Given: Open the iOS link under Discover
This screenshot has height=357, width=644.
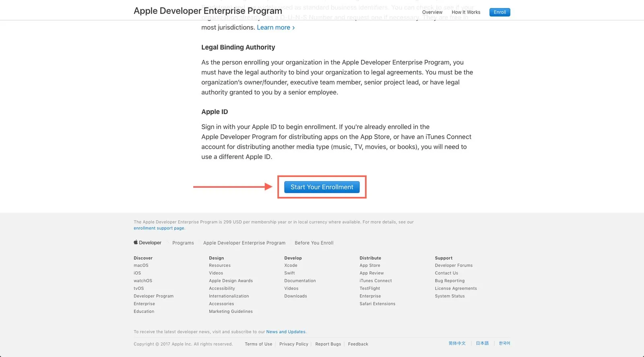Looking at the screenshot, I should (x=137, y=273).
